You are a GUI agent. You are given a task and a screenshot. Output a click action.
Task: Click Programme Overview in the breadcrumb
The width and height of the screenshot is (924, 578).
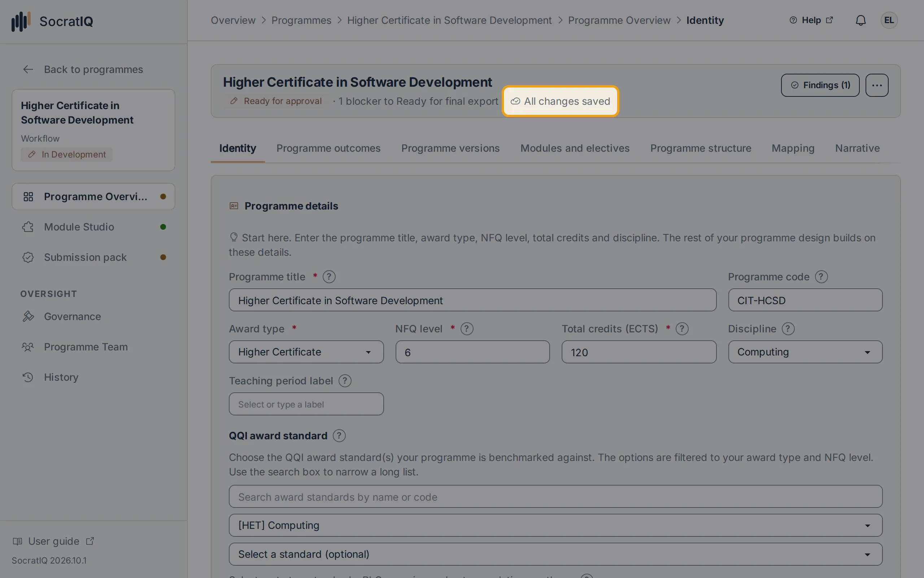(x=619, y=20)
